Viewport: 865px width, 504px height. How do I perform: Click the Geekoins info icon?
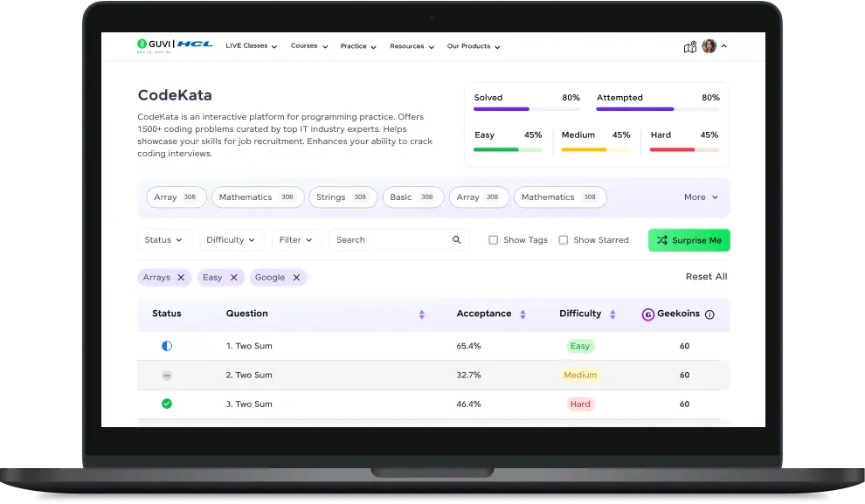pos(710,314)
